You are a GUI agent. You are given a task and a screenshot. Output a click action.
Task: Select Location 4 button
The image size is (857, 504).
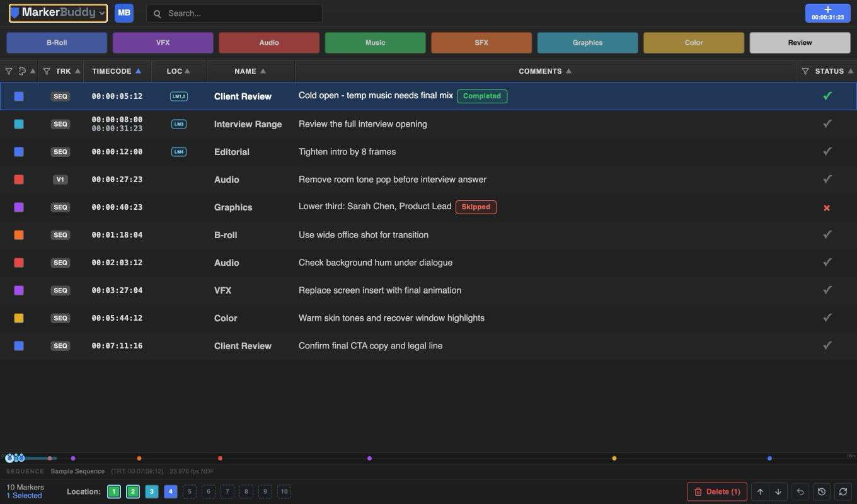pyautogui.click(x=171, y=491)
